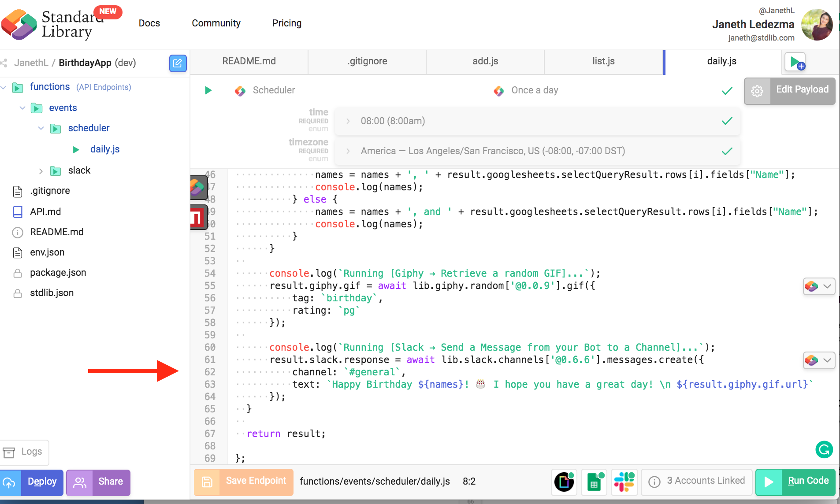Open README.md in the file tree
The height and width of the screenshot is (504, 840).
pyautogui.click(x=57, y=232)
